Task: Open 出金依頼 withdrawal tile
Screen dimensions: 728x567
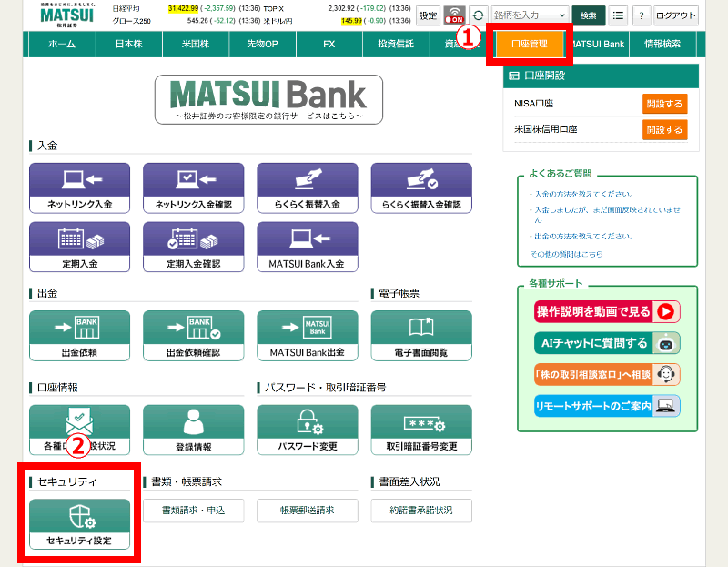Action: coord(79,336)
